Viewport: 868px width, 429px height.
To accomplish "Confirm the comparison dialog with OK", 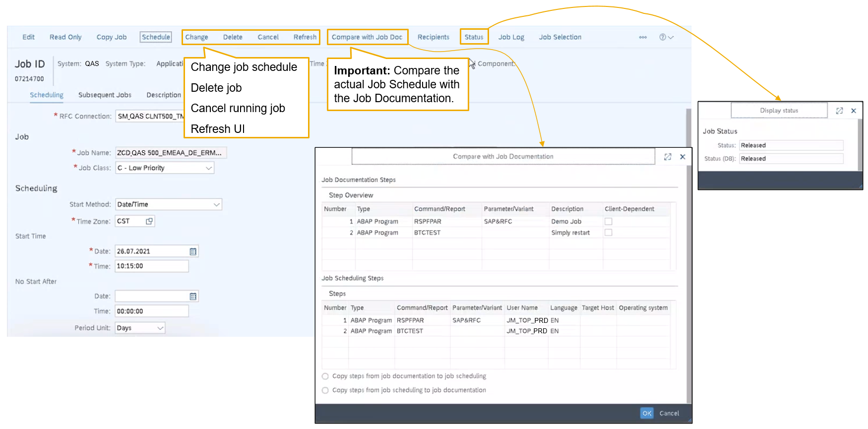I will coord(647,413).
